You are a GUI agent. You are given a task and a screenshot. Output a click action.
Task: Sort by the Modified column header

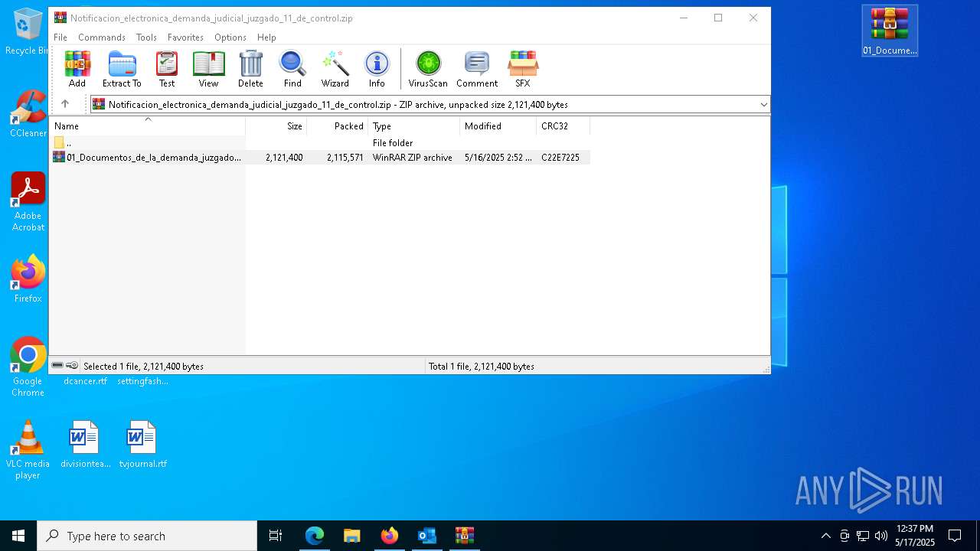498,126
